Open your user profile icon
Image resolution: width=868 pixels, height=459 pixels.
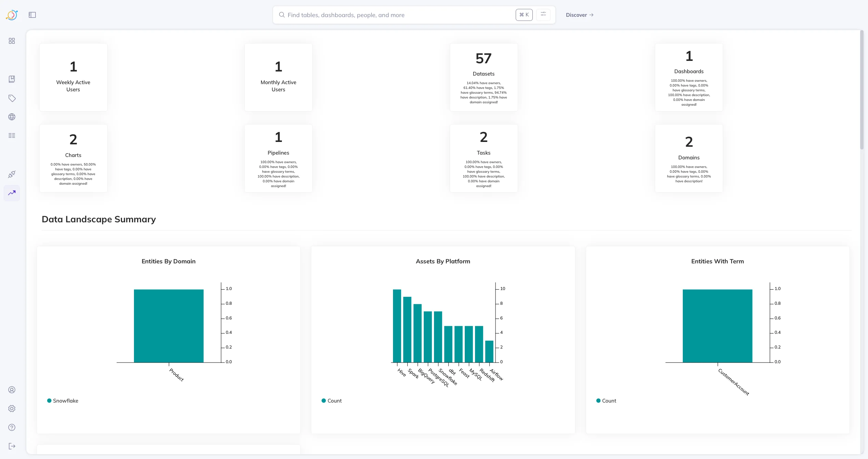12,390
